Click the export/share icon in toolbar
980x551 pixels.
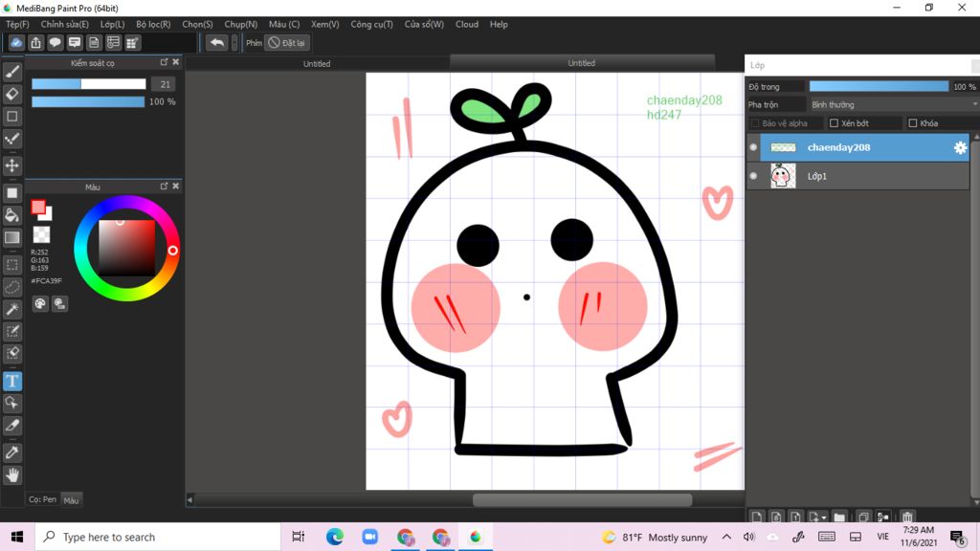(35, 42)
